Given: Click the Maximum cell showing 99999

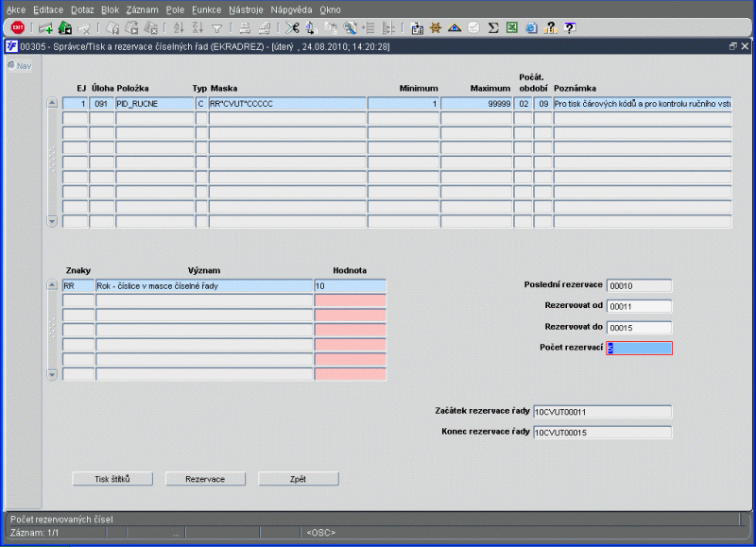Looking at the screenshot, I should (476, 104).
